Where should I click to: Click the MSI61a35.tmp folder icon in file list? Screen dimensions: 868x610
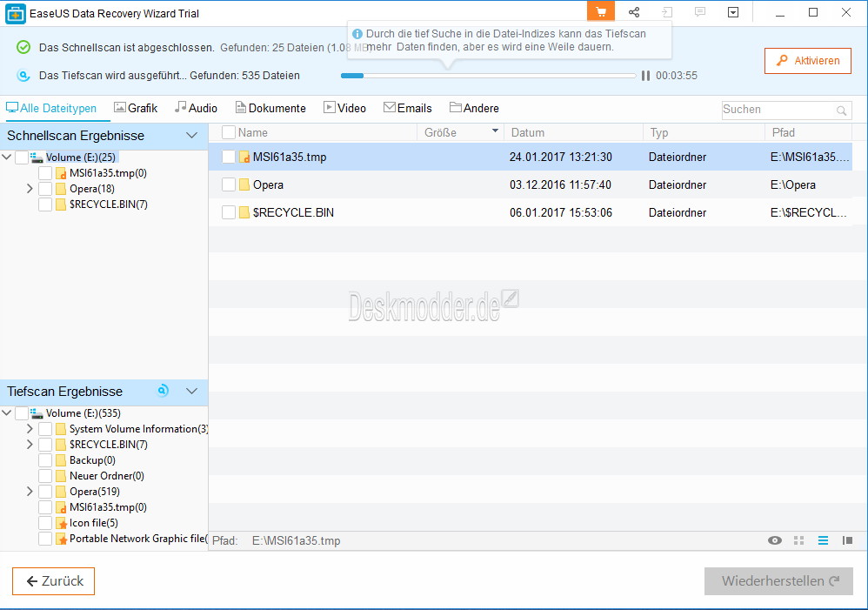point(244,157)
